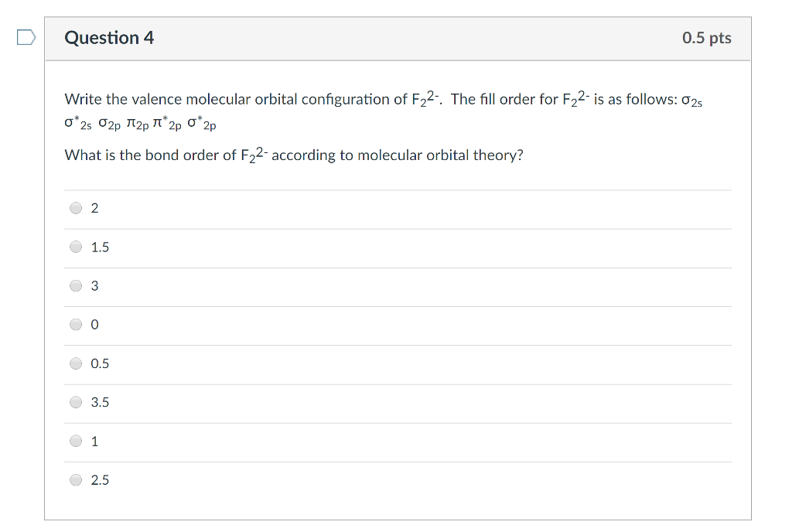
Task: Pick the radio button for answer 1
Action: pos(76,442)
